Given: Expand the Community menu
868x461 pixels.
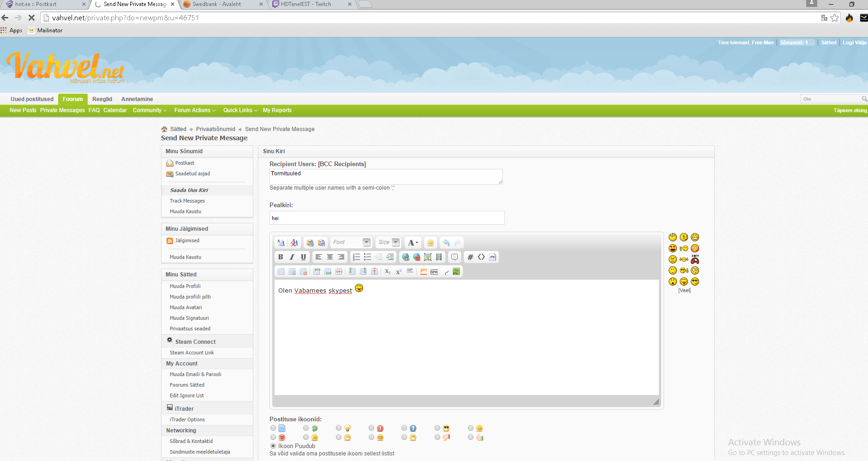Looking at the screenshot, I should (150, 110).
